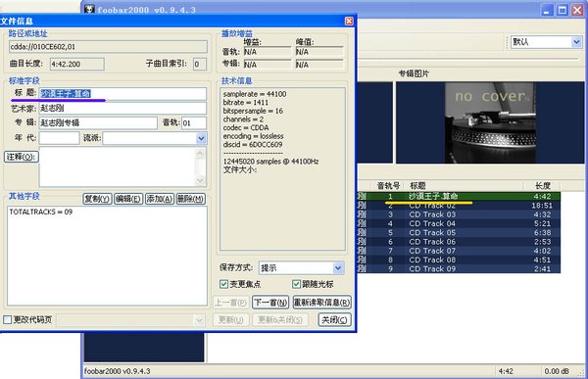Select CD Track 03 in playlist
This screenshot has width=588, height=379.
459,214
